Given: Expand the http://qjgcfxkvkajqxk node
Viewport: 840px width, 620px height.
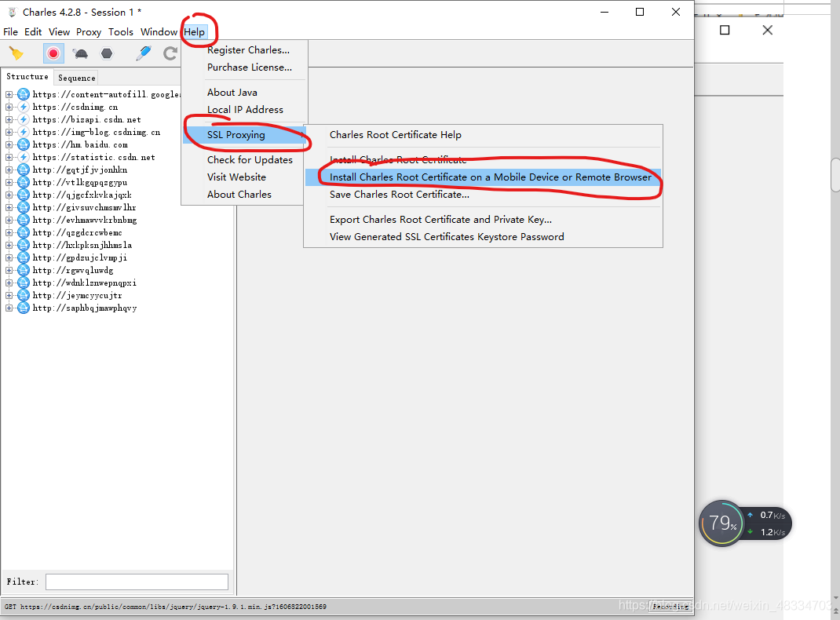Looking at the screenshot, I should pos(9,195).
